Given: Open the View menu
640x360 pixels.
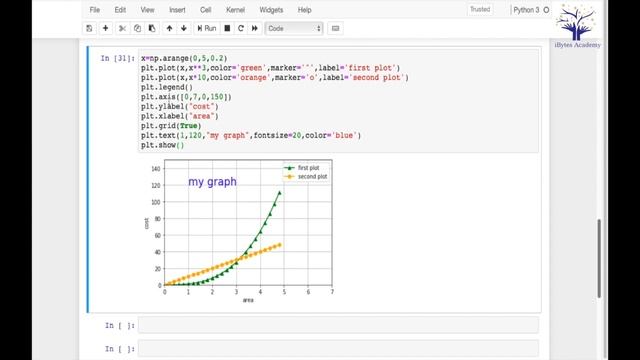Looking at the screenshot, I should point(147,10).
